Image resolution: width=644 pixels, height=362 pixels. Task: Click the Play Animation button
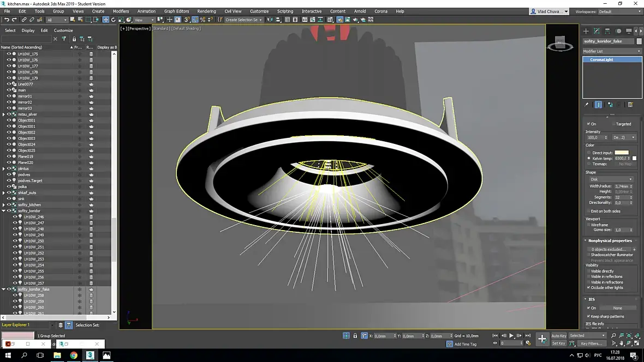point(511,336)
